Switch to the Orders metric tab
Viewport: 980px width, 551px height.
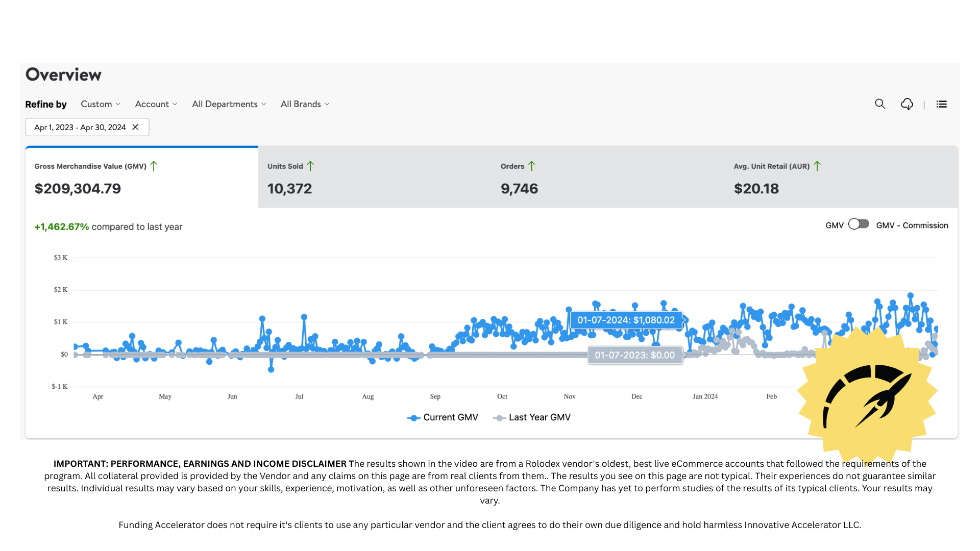click(x=607, y=178)
